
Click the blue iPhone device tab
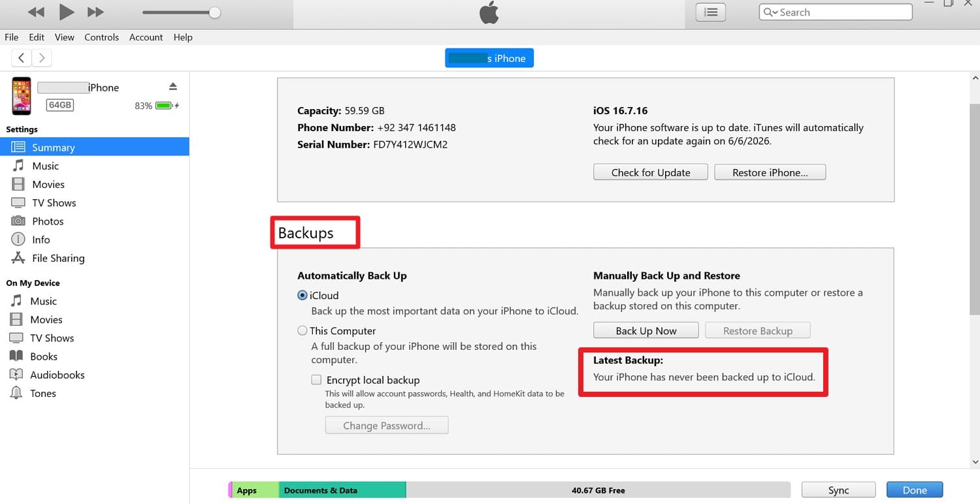click(x=489, y=58)
